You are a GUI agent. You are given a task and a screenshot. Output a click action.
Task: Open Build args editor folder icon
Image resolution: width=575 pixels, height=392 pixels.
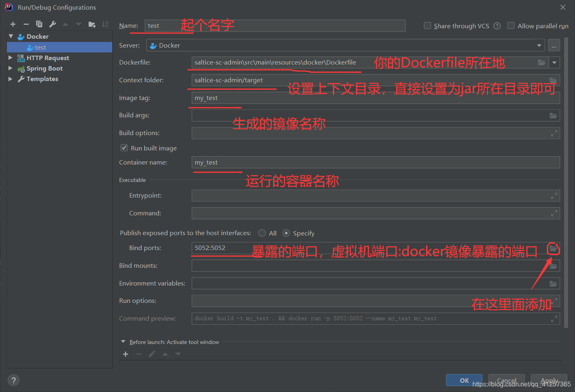coord(553,116)
